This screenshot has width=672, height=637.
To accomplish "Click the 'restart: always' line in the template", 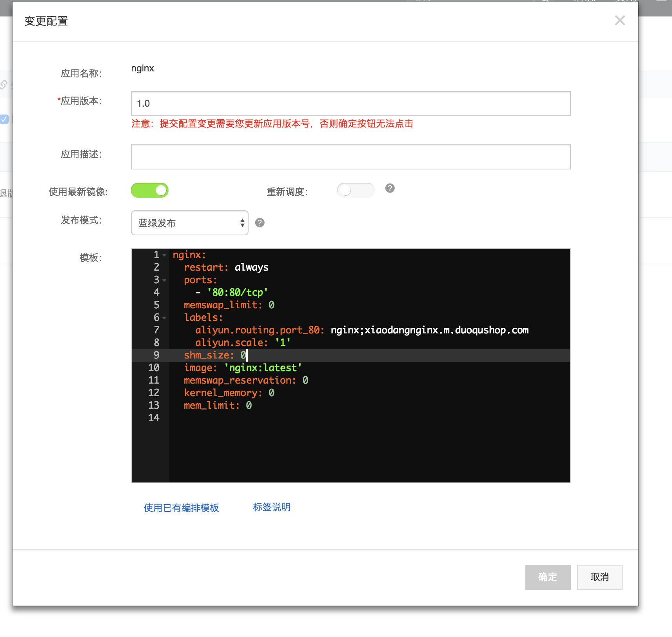I will pos(226,268).
